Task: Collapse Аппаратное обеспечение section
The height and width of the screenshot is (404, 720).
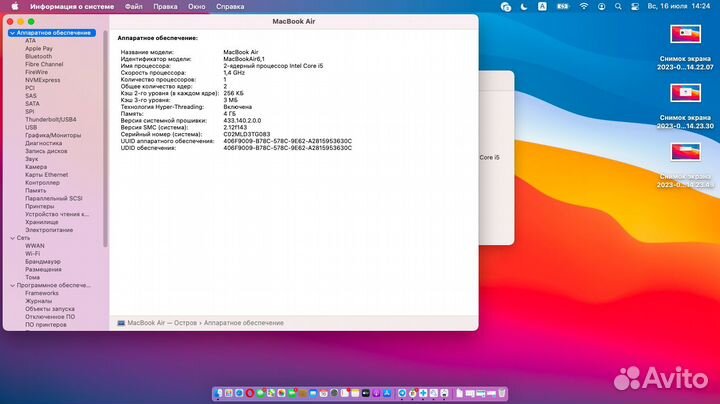Action: [12, 33]
